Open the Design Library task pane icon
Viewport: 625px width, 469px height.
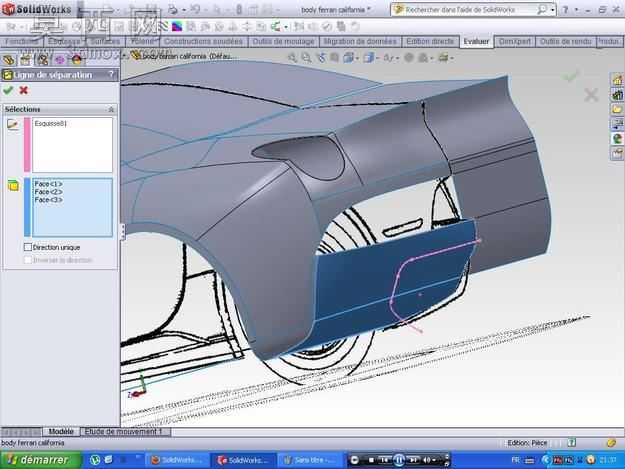[x=617, y=95]
